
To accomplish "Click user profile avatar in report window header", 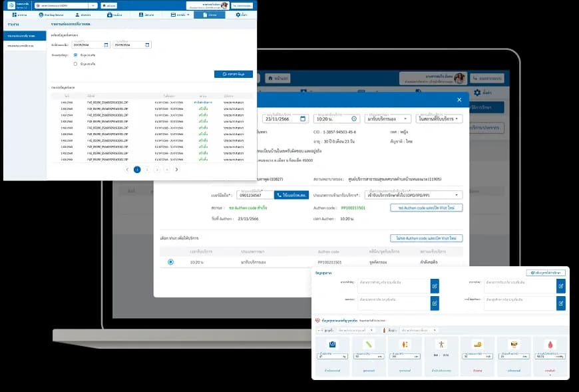I will pyautogui.click(x=224, y=5).
